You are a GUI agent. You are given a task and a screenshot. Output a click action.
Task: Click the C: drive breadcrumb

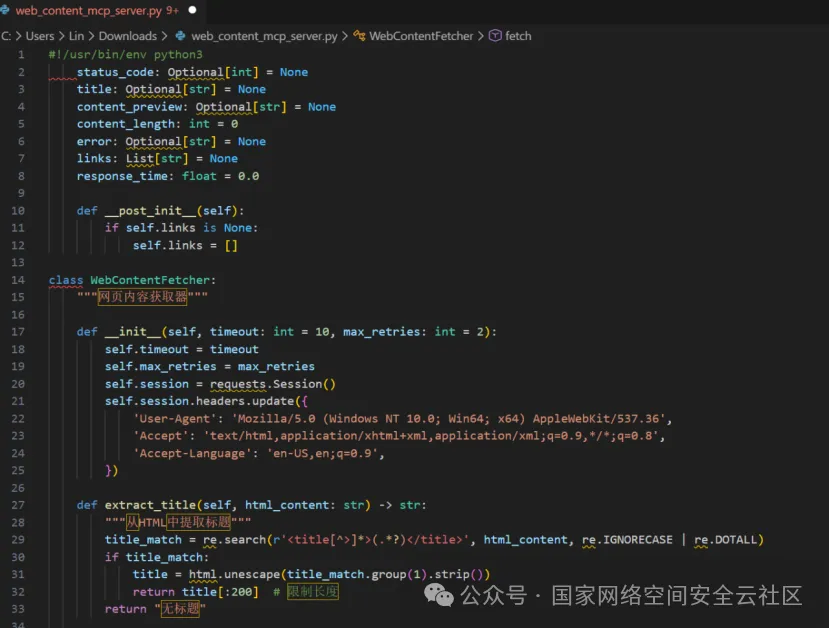6,36
